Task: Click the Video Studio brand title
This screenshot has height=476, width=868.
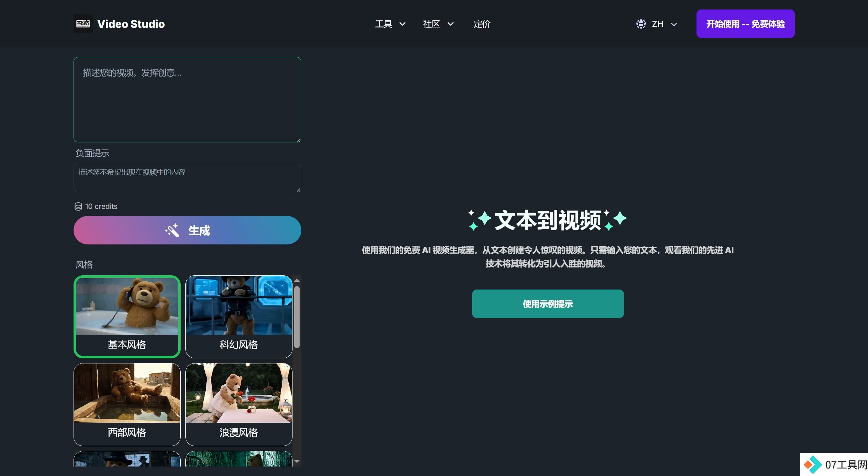Action: [131, 24]
